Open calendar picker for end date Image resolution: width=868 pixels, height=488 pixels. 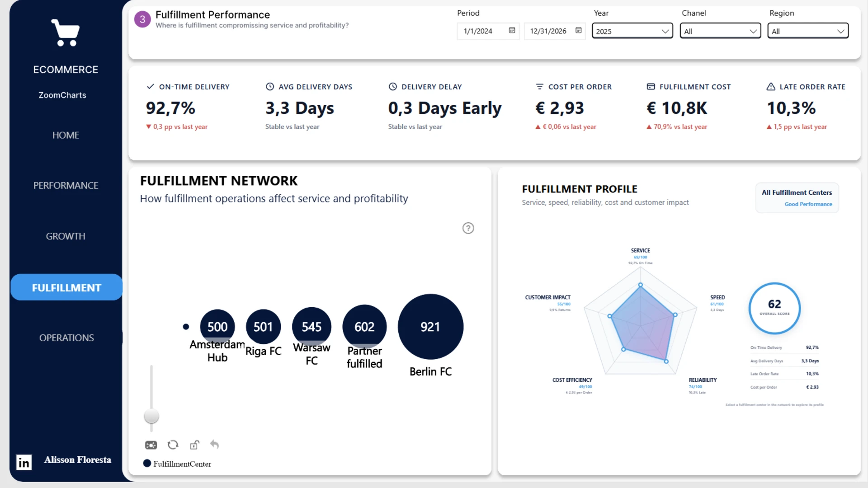pos(578,31)
